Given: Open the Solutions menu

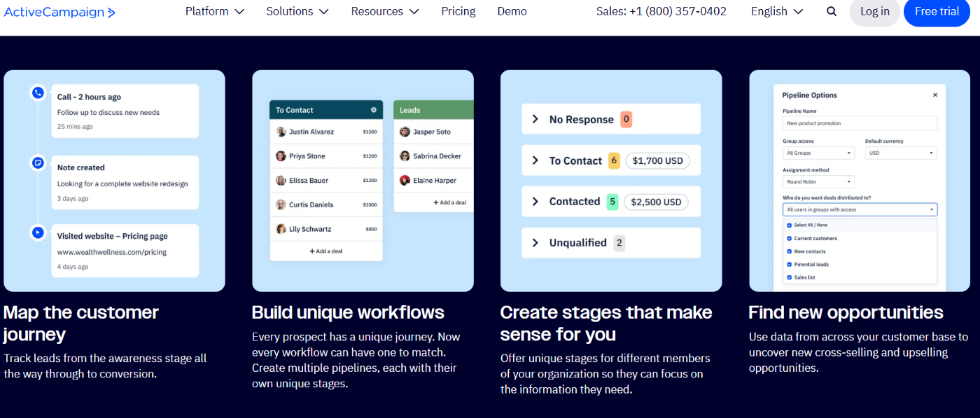Looking at the screenshot, I should point(297,11).
